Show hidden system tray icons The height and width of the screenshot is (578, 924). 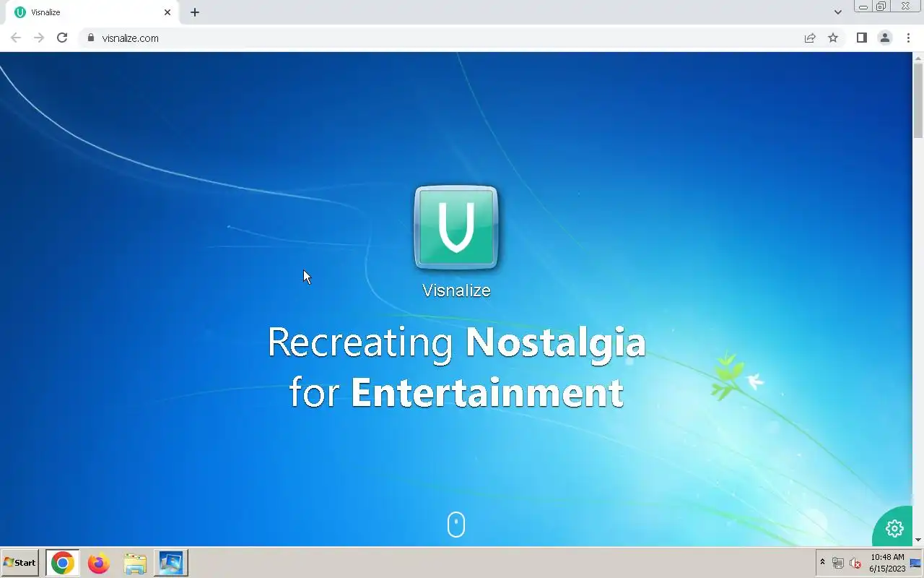[822, 562]
